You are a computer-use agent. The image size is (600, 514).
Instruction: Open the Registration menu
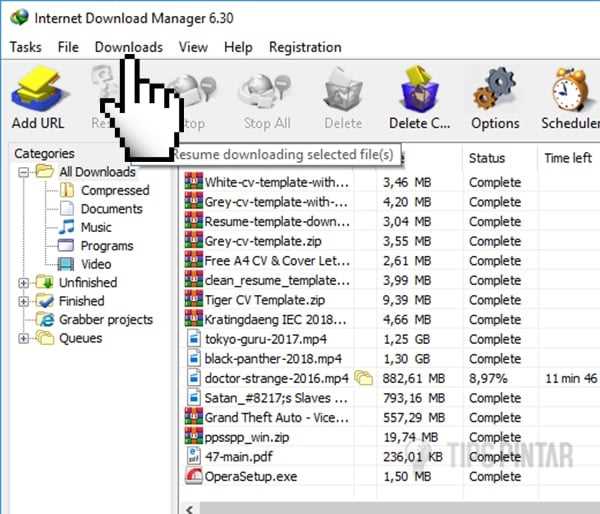click(305, 47)
